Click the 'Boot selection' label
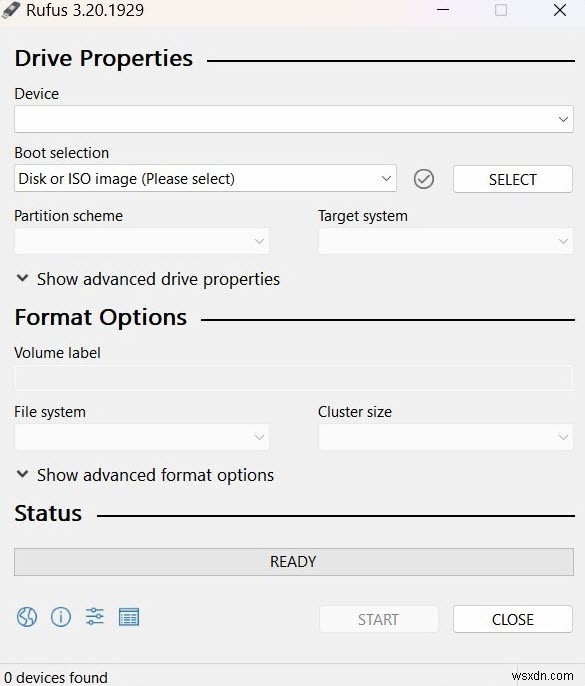 (62, 153)
